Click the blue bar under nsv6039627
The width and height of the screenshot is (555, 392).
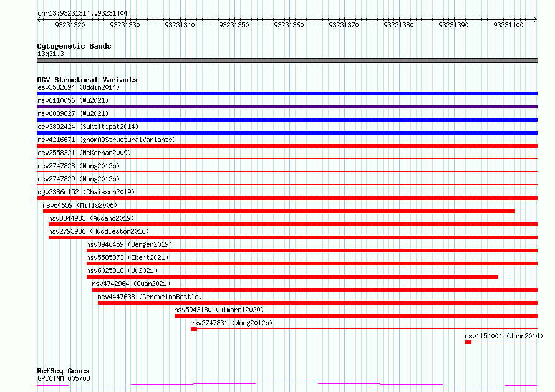click(287, 120)
